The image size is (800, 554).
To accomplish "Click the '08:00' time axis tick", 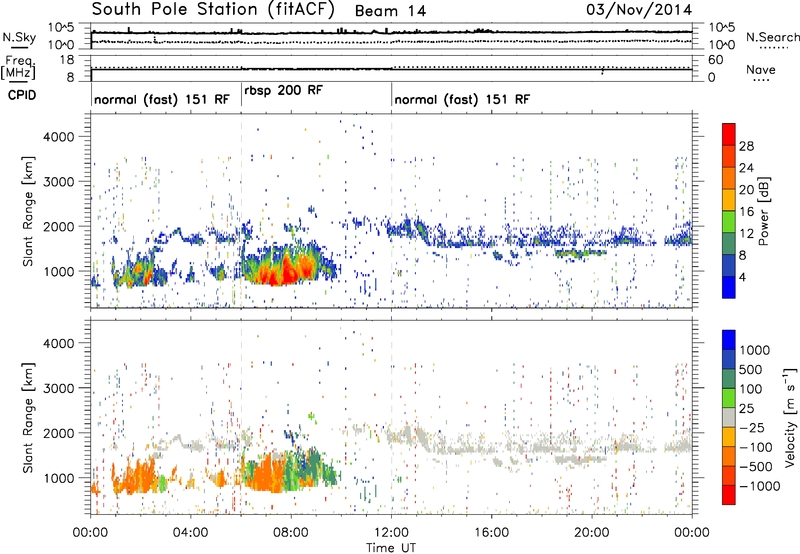I will click(291, 533).
